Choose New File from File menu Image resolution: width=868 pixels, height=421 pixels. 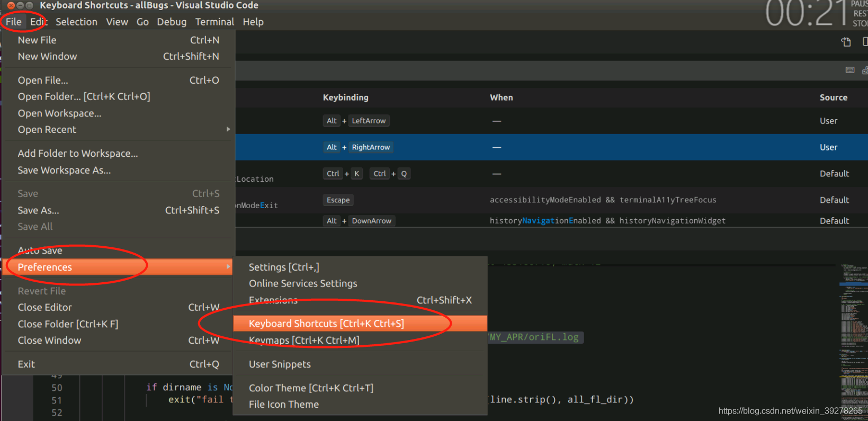point(119,40)
